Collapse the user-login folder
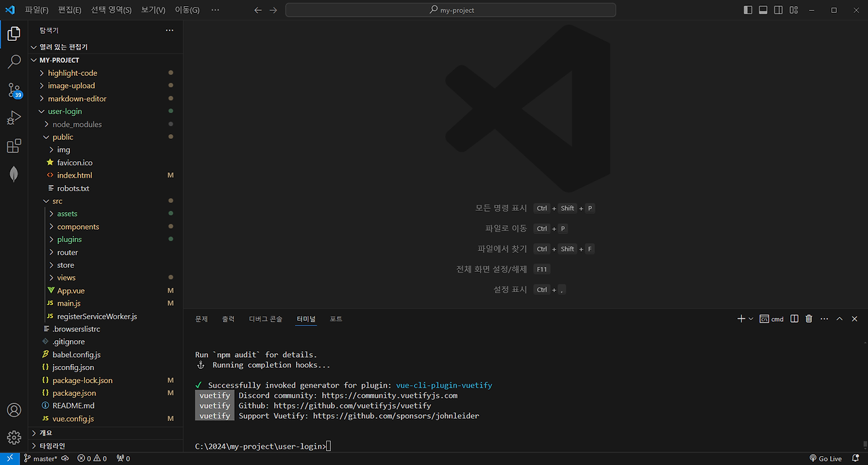The width and height of the screenshot is (868, 465). [x=105, y=111]
